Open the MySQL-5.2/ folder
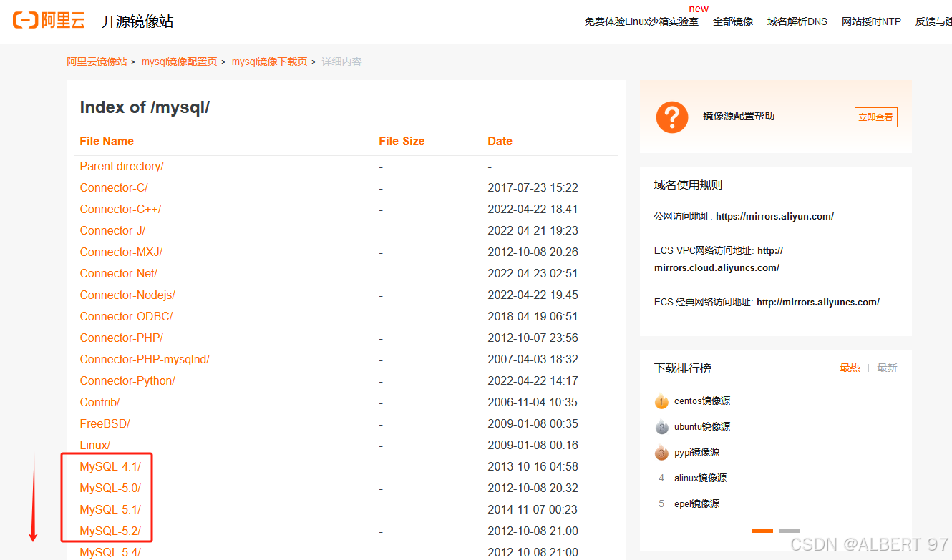This screenshot has height=560, width=952. (x=110, y=531)
